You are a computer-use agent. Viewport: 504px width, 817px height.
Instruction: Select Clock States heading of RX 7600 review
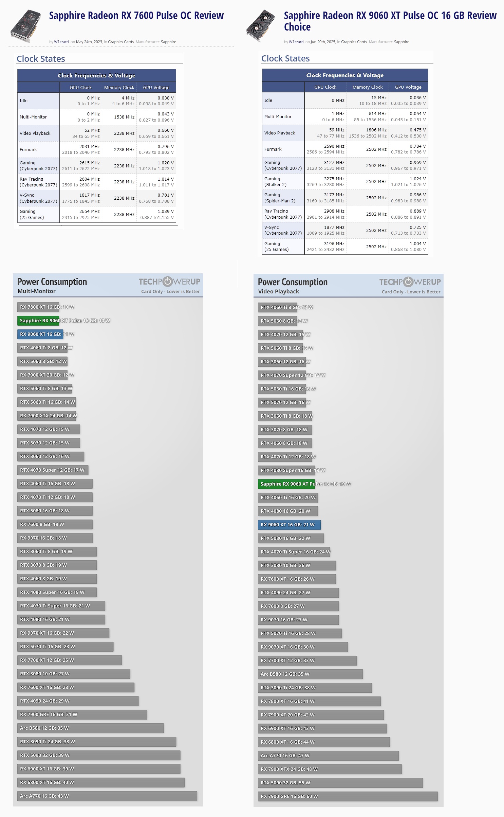tap(41, 59)
